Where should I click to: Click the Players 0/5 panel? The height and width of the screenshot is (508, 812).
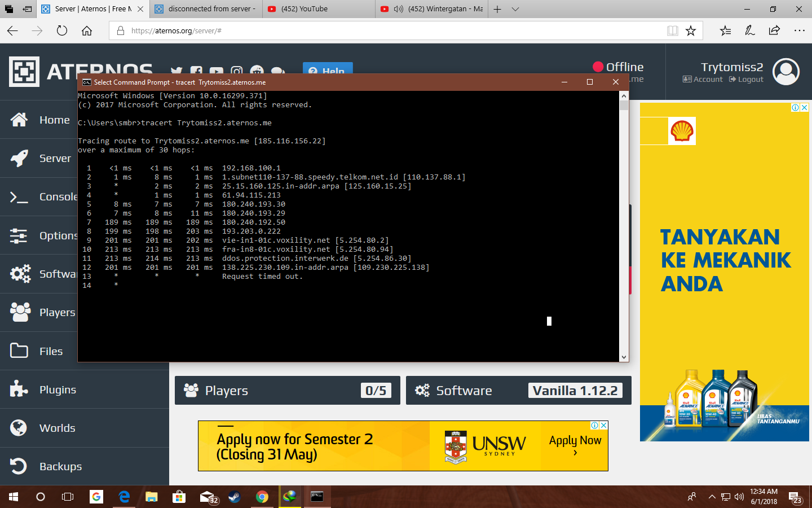288,391
